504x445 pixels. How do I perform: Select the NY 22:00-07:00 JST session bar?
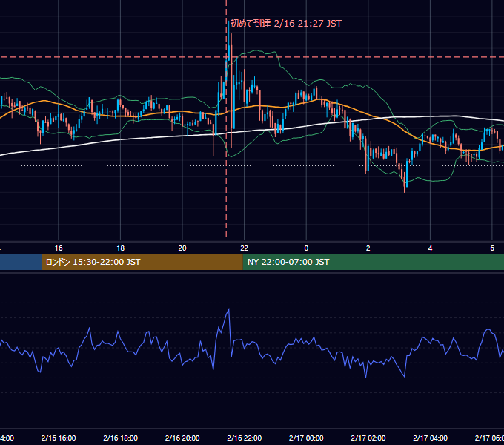373,262
